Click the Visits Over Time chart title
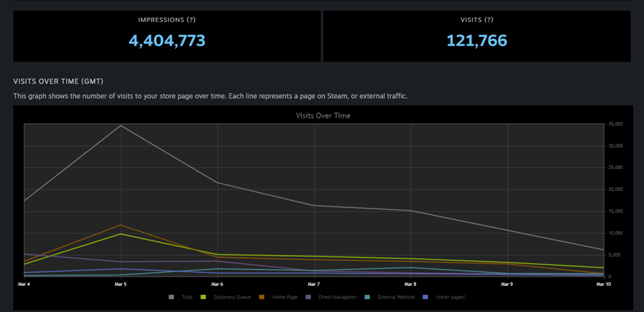The height and width of the screenshot is (312, 644). point(323,116)
